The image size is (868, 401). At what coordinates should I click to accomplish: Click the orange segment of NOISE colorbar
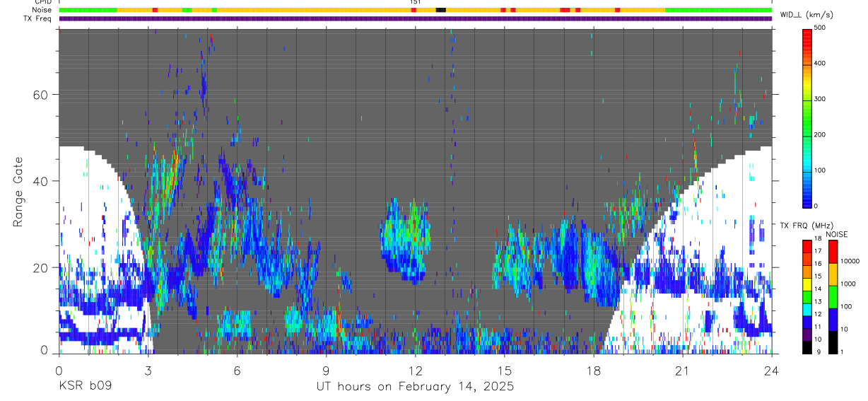[x=833, y=274]
